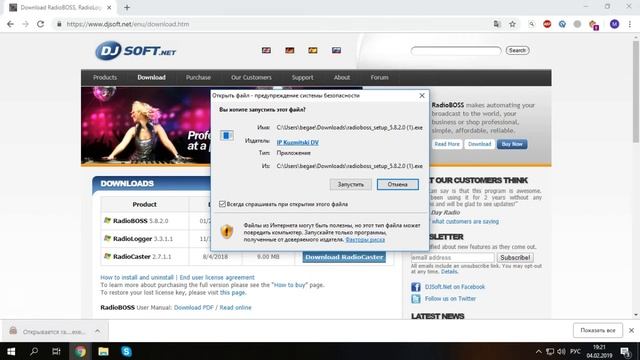
Task: Open the red ABP extension icon
Action: point(547,24)
